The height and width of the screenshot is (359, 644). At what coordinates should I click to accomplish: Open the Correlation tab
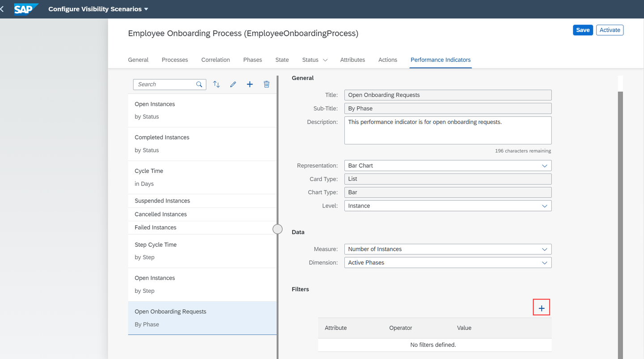point(216,60)
